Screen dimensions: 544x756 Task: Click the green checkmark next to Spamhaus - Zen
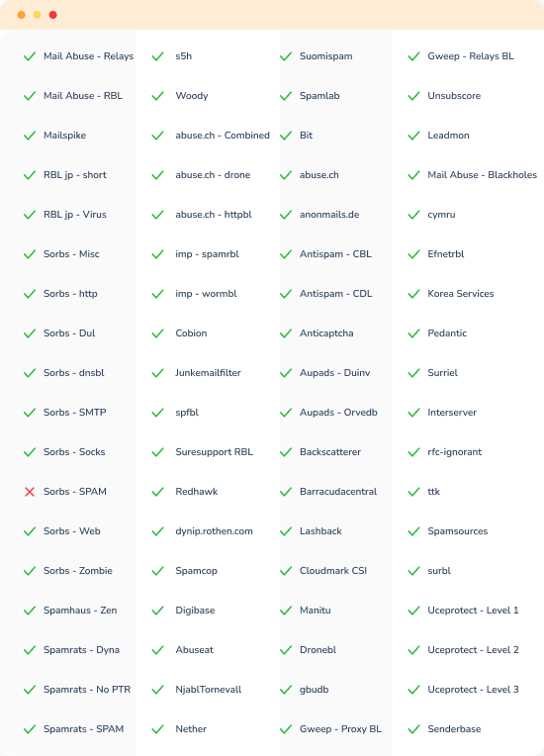pyautogui.click(x=30, y=611)
